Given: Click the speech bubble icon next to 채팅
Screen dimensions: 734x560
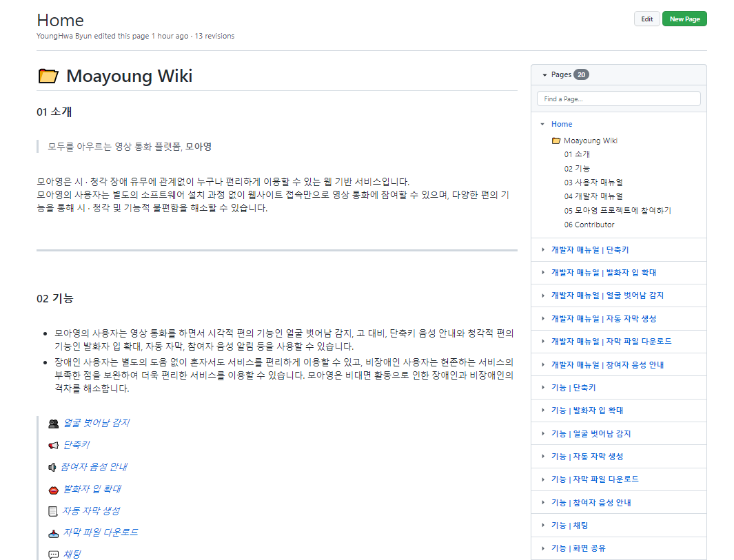Looking at the screenshot, I should coord(53,555).
